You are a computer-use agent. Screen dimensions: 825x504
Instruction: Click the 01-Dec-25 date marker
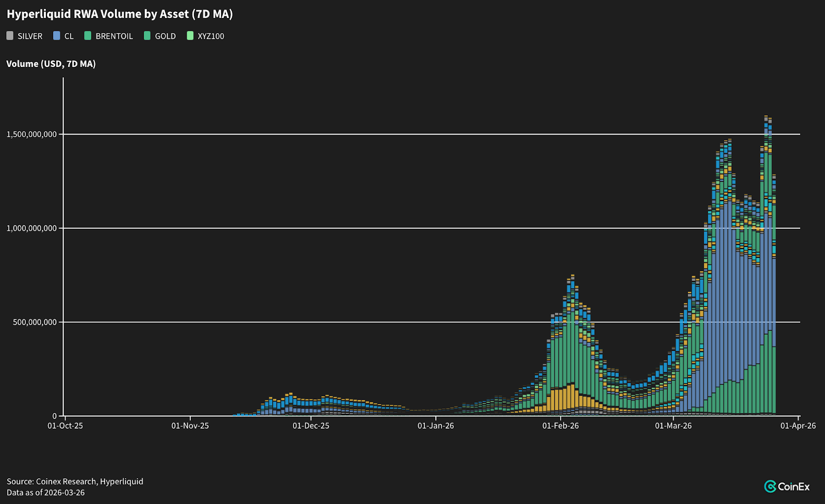point(311,426)
